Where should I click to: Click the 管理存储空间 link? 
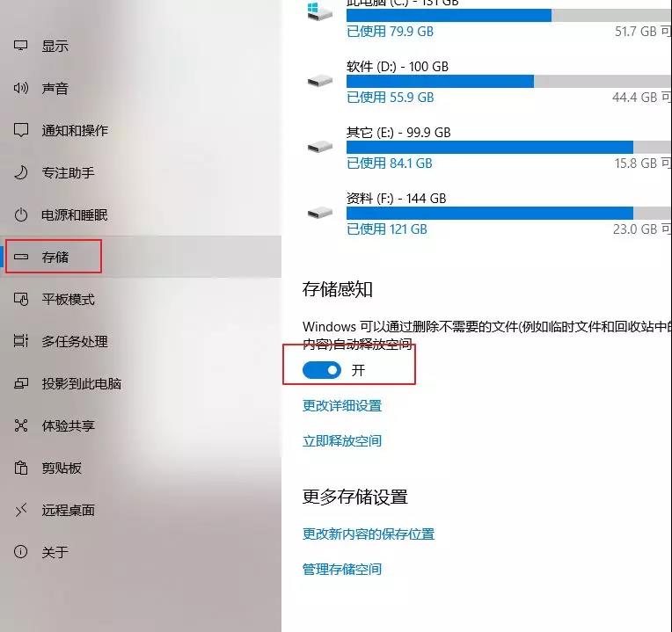[x=342, y=569]
